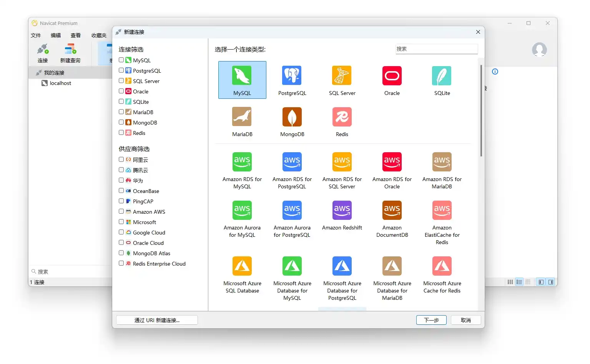Screen dimensions: 590x364
Task: Click the connection type list scrollbar
Action: pos(481,111)
